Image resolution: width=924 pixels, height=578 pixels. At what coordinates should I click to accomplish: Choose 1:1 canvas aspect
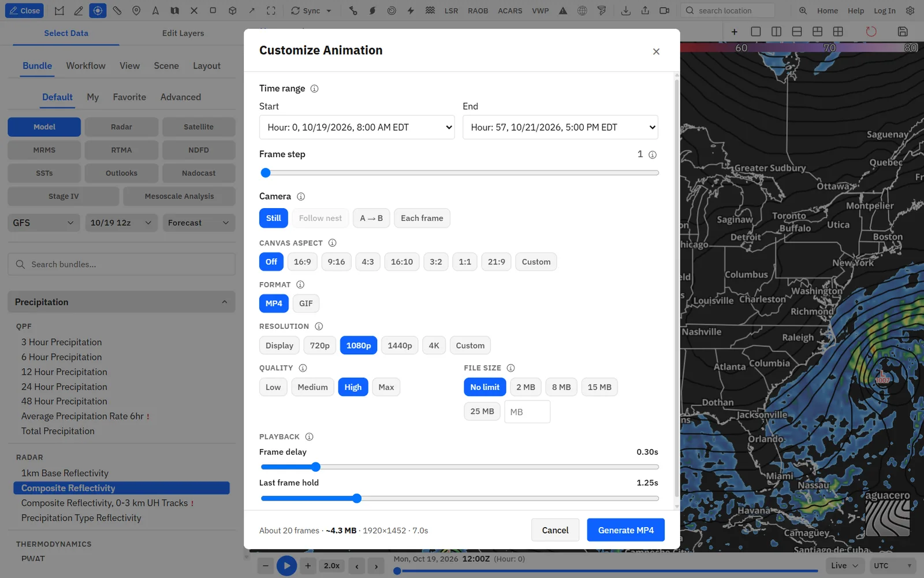click(465, 262)
